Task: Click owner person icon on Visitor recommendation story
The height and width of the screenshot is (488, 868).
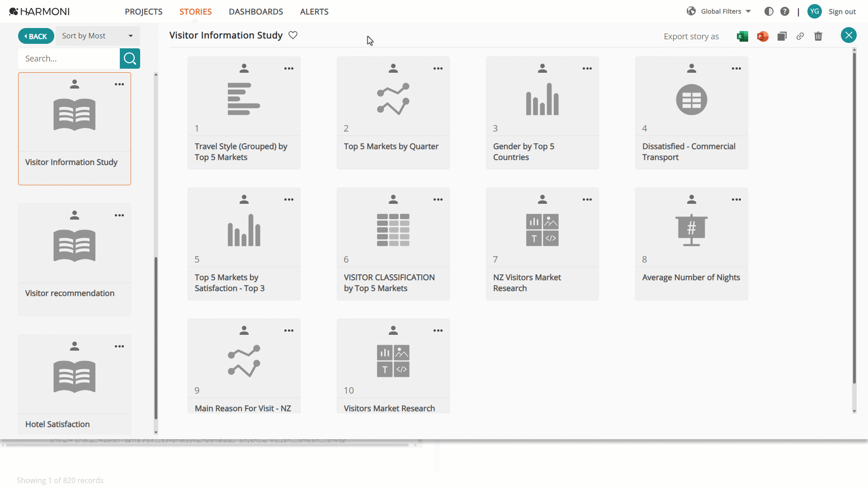Action: pyautogui.click(x=75, y=215)
